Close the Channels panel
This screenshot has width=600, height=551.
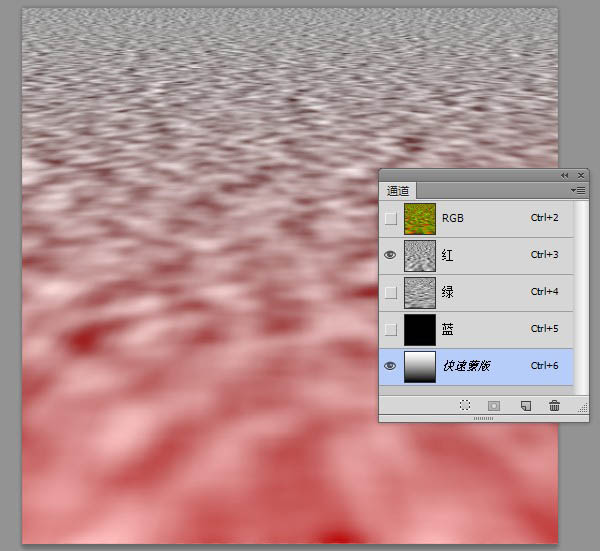pyautogui.click(x=581, y=175)
